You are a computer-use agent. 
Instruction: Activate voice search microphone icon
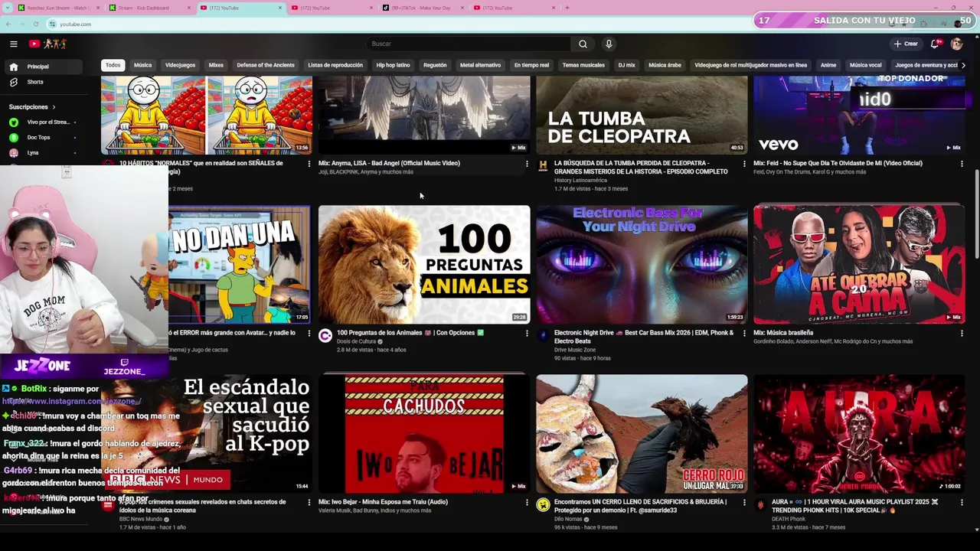coord(609,44)
